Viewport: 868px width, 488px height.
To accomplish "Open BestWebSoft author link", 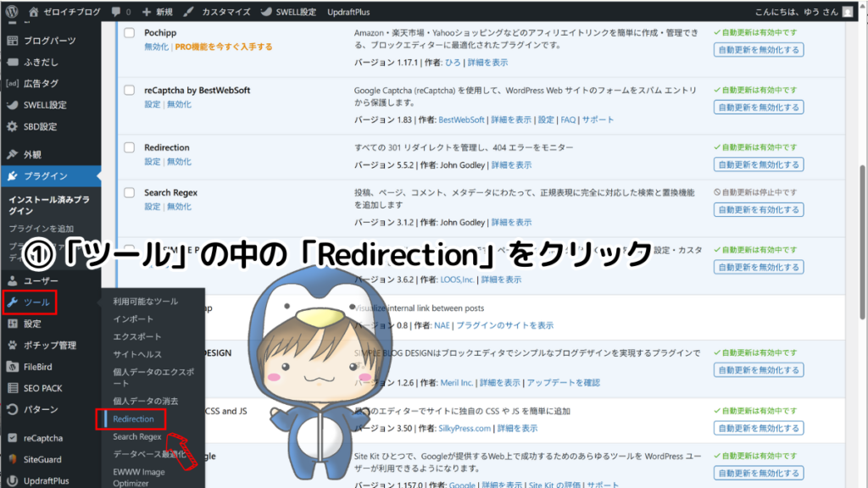I will coord(461,120).
